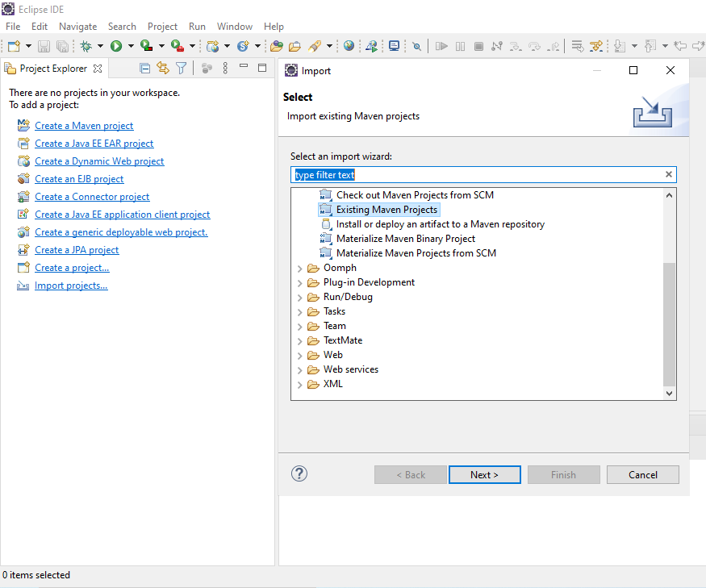This screenshot has width=706, height=588.
Task: Expand the Plug-in Development folder
Action: coord(300,283)
